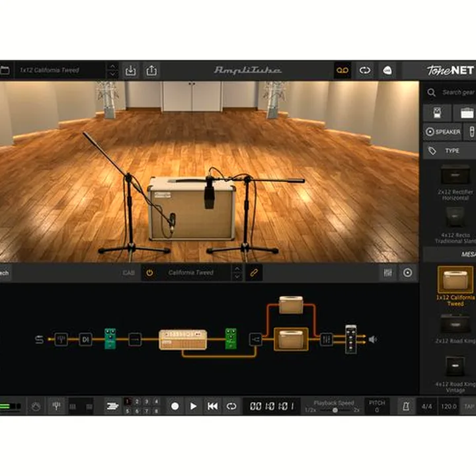Select the tuner block in signal chain

tap(61, 339)
